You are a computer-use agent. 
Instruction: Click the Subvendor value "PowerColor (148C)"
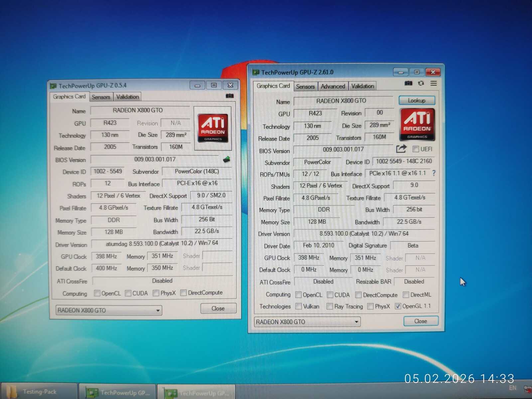point(197,172)
